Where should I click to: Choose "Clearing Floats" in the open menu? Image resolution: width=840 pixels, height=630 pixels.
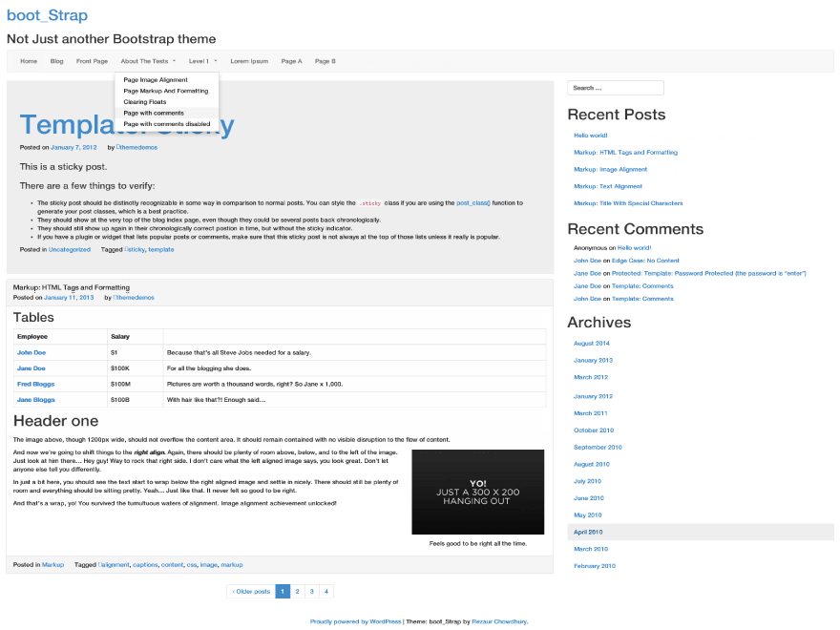pos(145,101)
